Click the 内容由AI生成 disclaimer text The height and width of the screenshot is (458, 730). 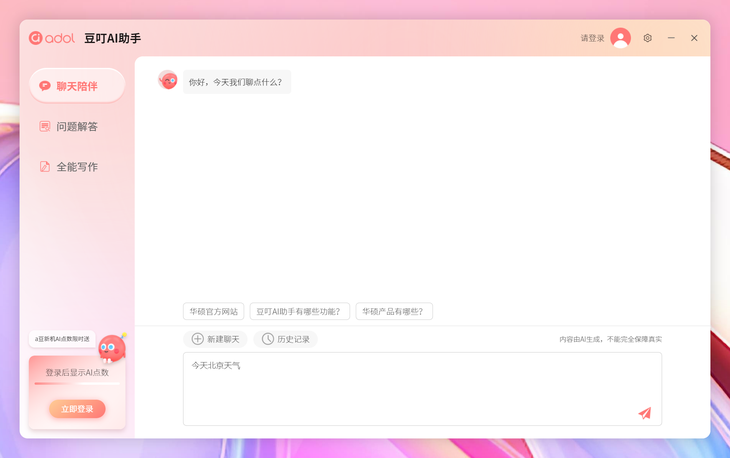(x=610, y=339)
